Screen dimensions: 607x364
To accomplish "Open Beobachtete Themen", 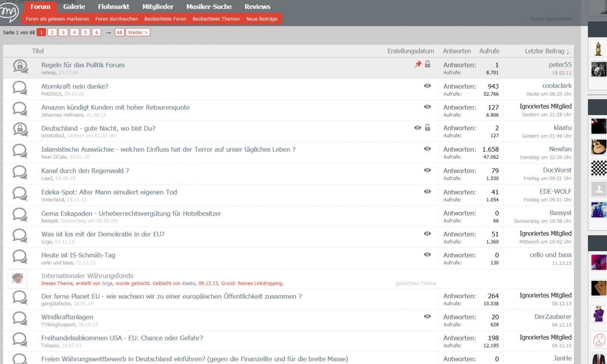I will click(216, 19).
